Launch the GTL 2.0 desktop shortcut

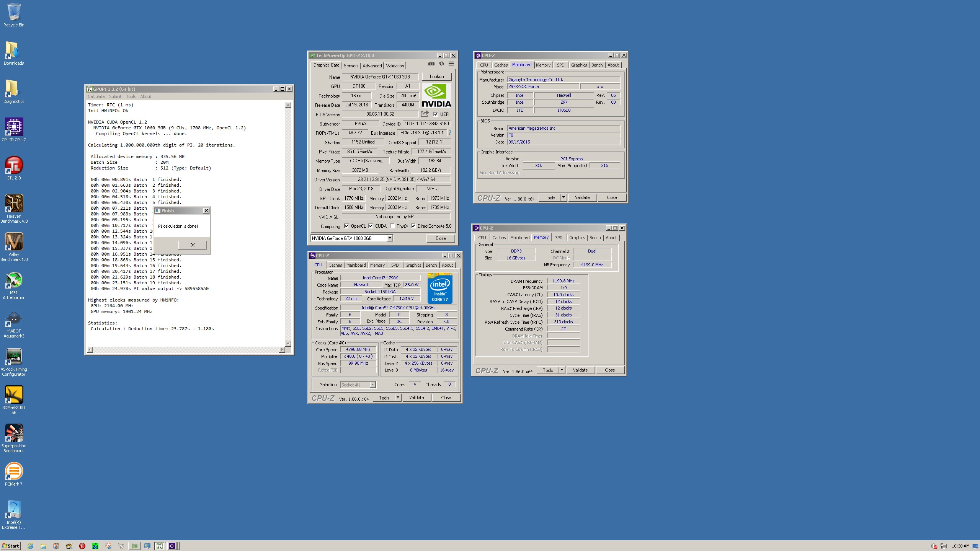(14, 168)
